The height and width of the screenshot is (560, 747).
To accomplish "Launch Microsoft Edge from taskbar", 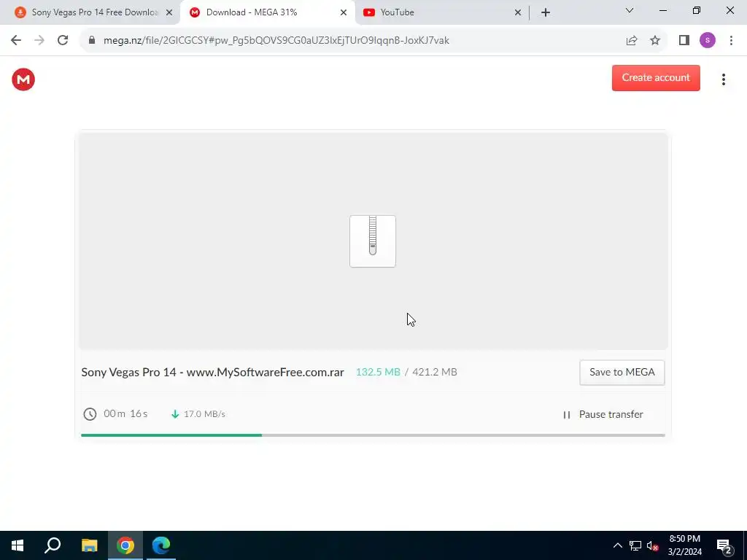I will point(161,545).
